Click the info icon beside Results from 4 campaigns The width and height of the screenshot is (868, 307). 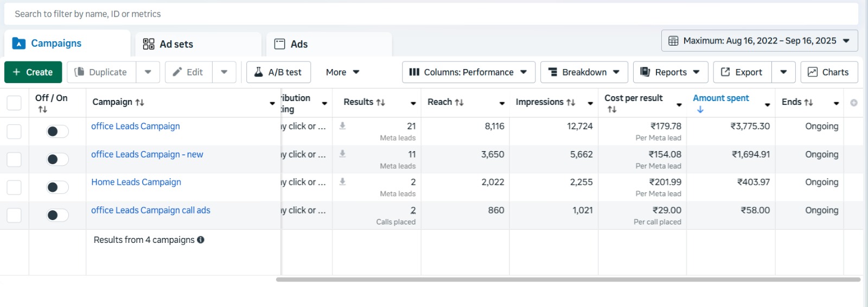coord(201,240)
